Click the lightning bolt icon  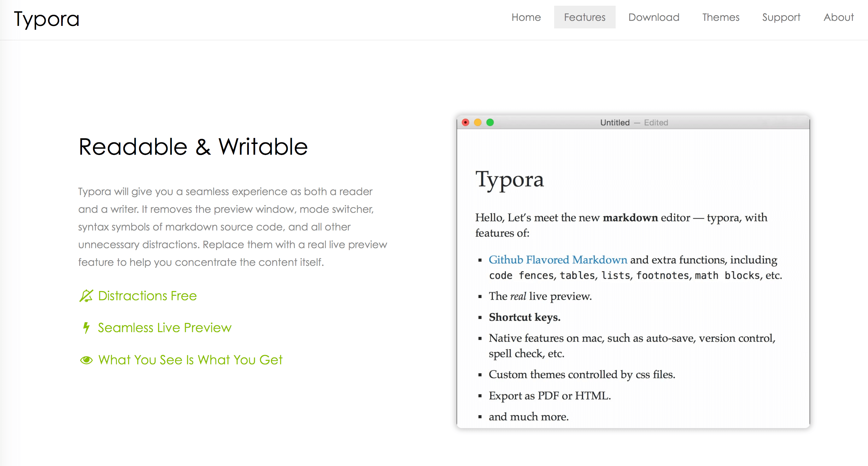[86, 327]
